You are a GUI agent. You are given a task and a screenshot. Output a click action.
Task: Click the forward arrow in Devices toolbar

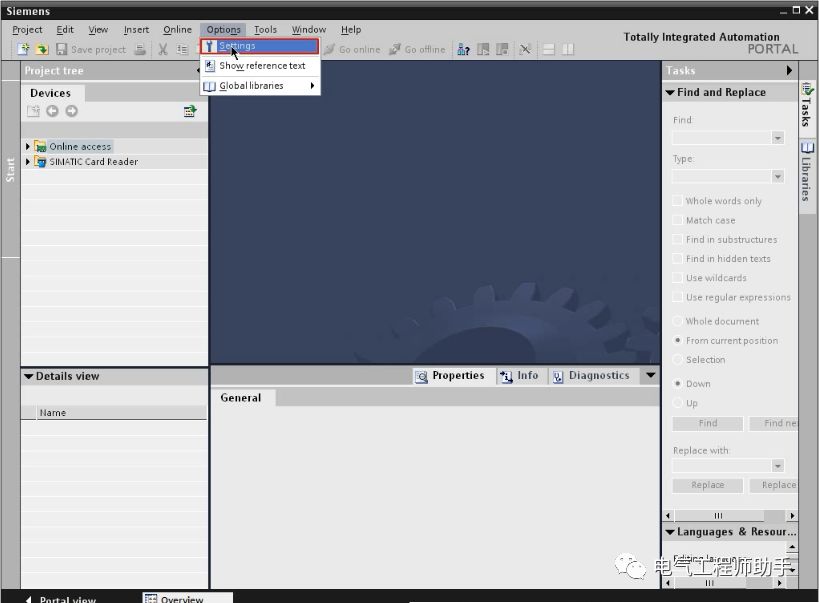pos(72,111)
